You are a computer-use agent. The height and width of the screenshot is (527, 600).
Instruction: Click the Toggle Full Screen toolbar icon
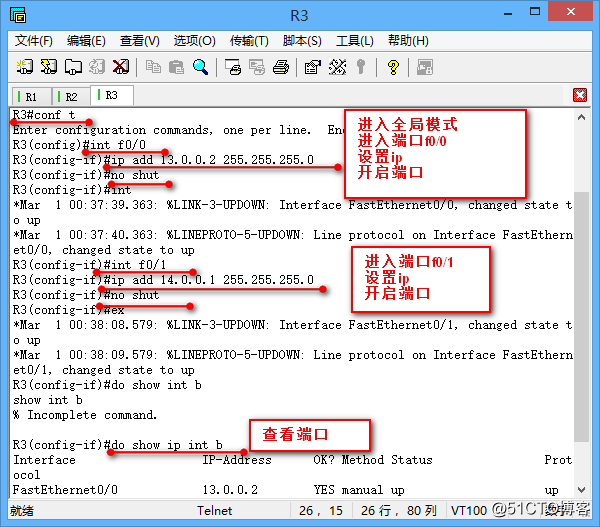pos(425,67)
